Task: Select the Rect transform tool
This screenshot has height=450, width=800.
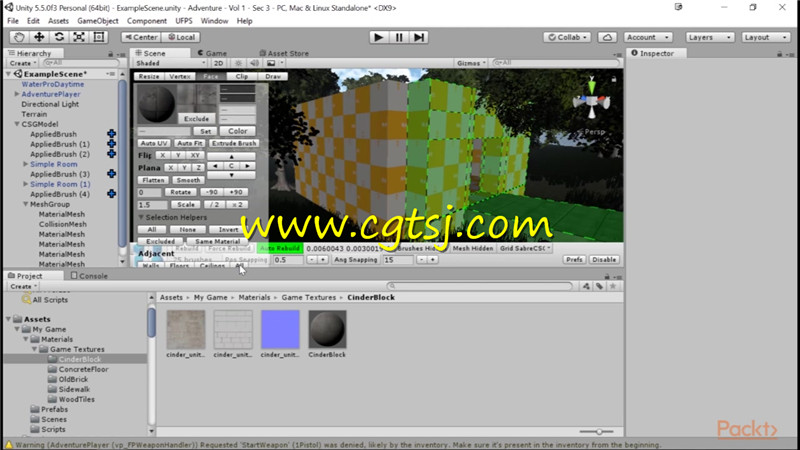Action: (x=98, y=37)
